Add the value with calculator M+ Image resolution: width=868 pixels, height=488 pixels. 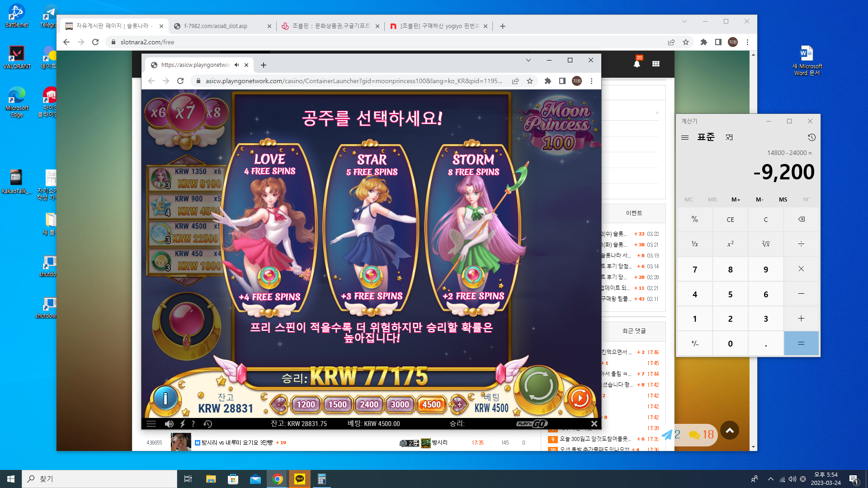click(736, 199)
